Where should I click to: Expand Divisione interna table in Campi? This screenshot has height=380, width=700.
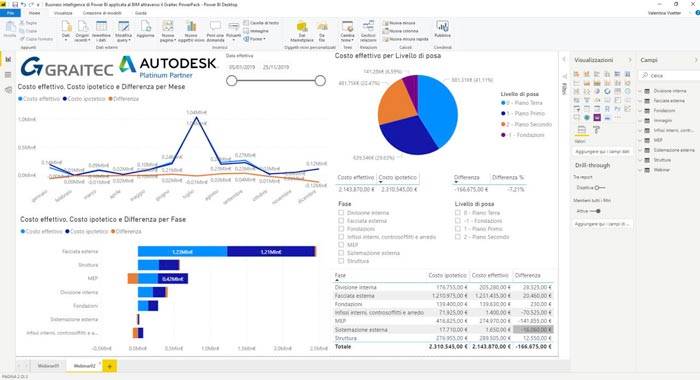click(640, 91)
